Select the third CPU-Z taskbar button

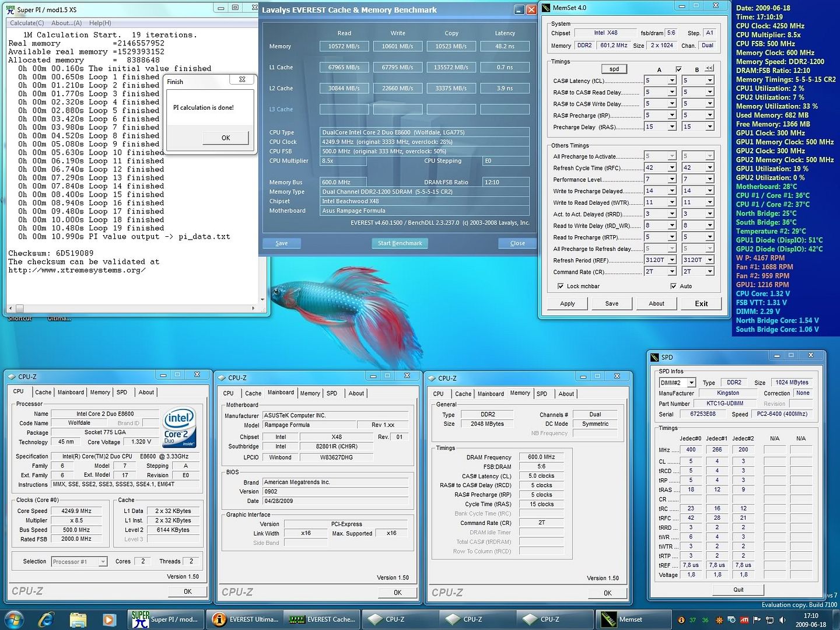click(555, 619)
